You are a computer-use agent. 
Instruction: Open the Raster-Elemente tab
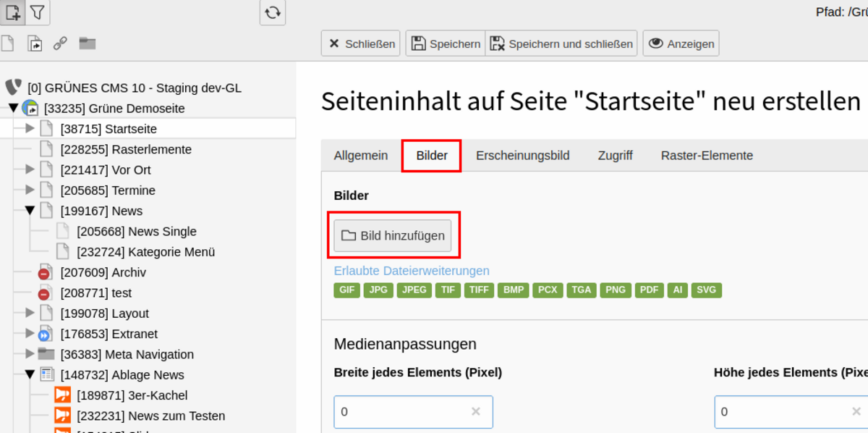(707, 155)
